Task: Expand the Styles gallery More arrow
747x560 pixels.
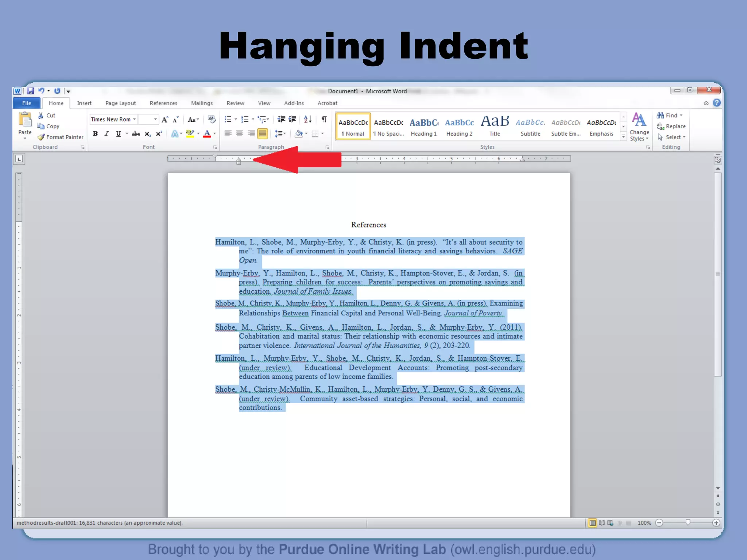Action: 623,137
